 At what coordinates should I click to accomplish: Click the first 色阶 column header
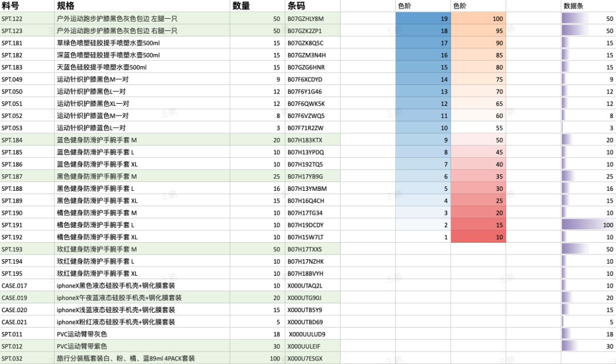(x=406, y=6)
